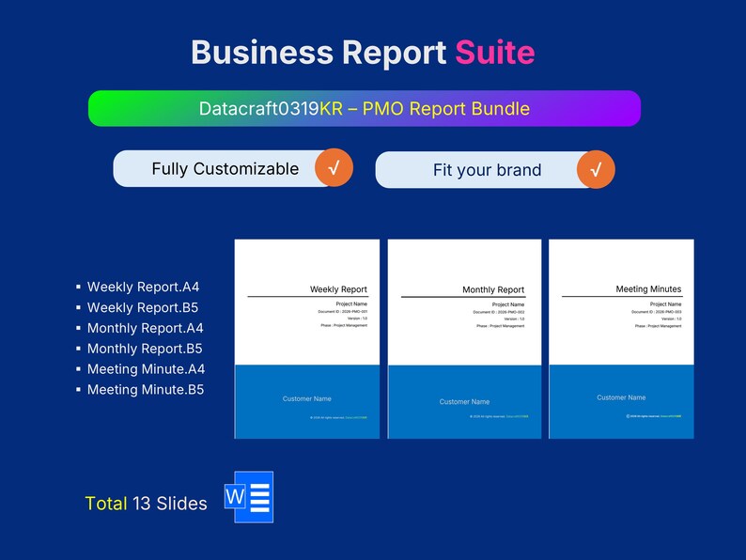Click the Meeting Minutes title text on cover
The height and width of the screenshot is (560, 746).
click(648, 288)
